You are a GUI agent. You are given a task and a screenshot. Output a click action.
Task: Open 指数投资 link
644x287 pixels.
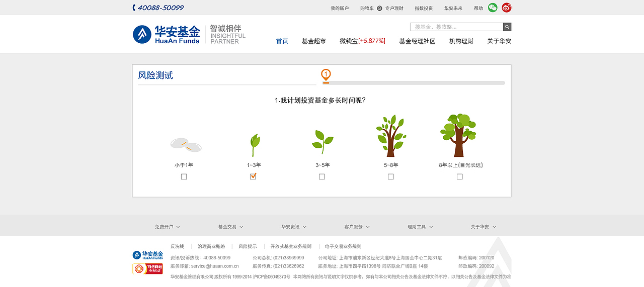424,8
